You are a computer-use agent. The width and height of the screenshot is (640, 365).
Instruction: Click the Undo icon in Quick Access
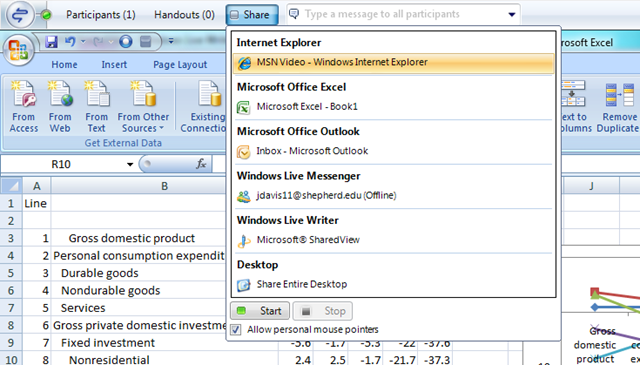(70, 41)
